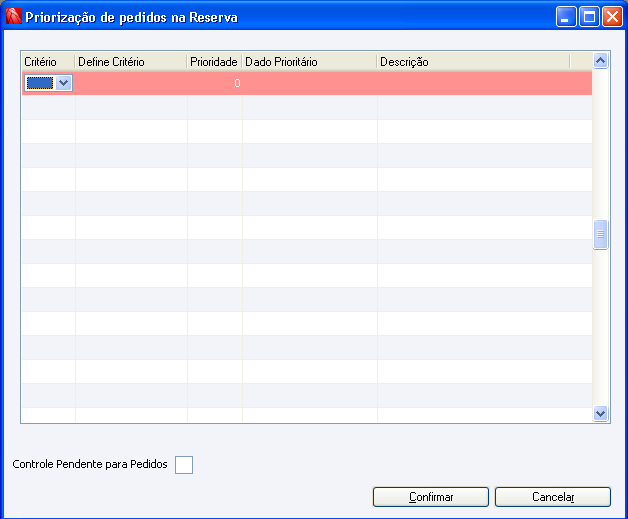Click the Cancelar button
The width and height of the screenshot is (628, 519).
pyautogui.click(x=553, y=497)
